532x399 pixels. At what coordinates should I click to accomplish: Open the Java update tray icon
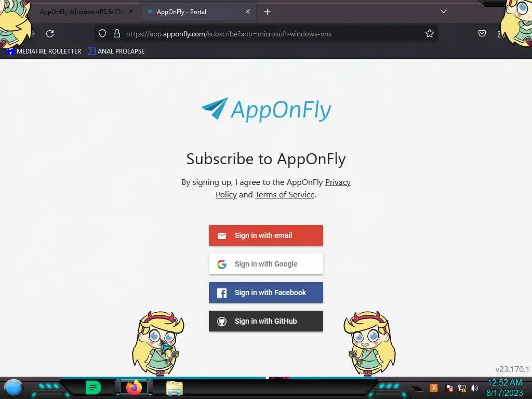point(434,388)
